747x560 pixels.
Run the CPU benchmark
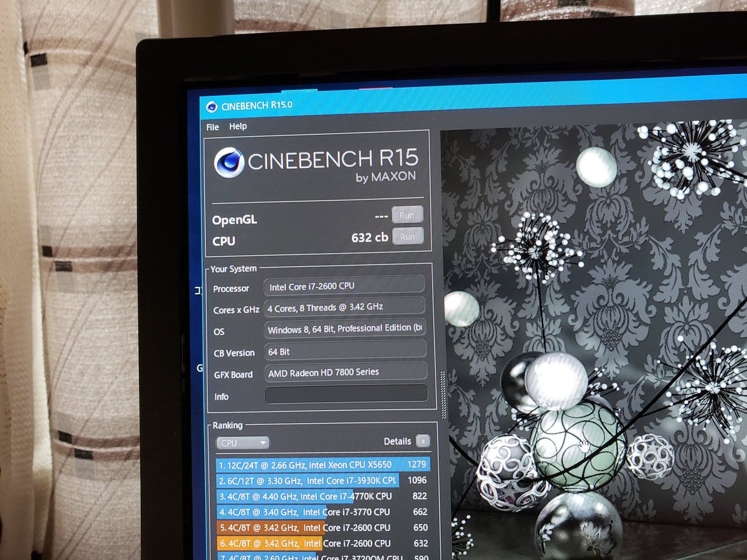pos(408,237)
